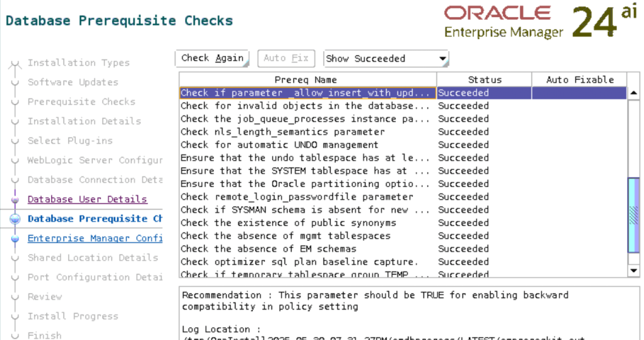This screenshot has height=340, width=644.
Task: Click the Prereq Name column header
Action: coord(308,80)
